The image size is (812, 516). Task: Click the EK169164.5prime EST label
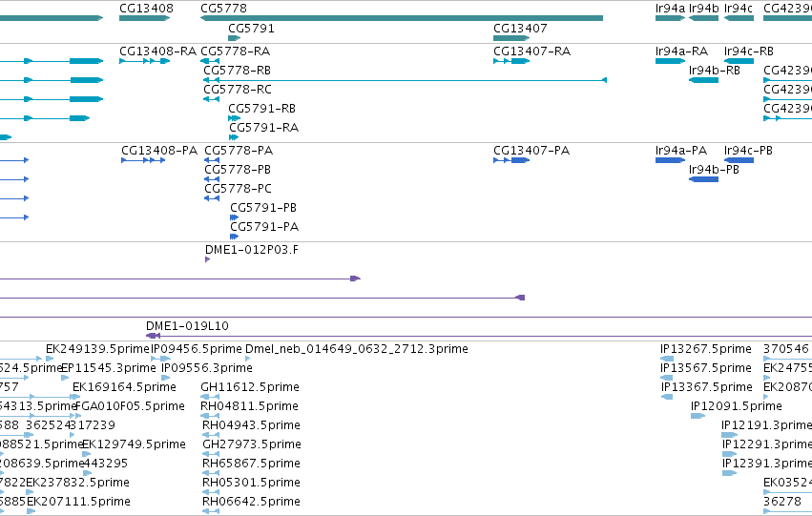(124, 387)
